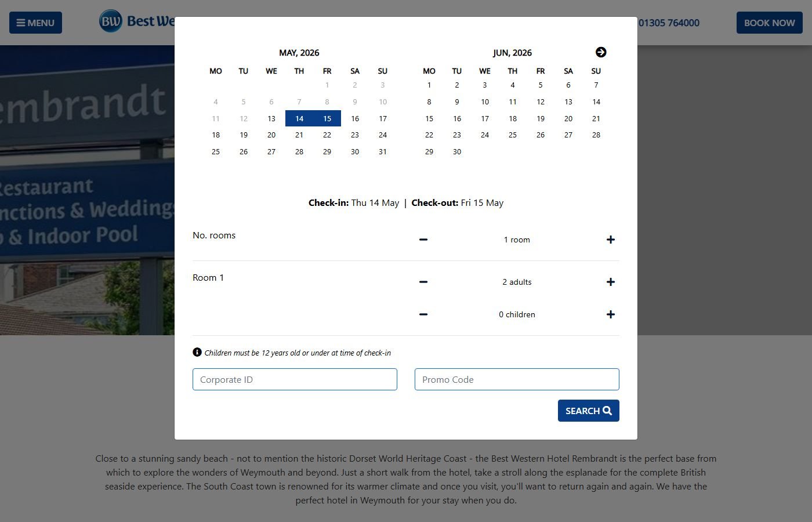Image resolution: width=812 pixels, height=522 pixels.
Task: Choose June 18 in the calendar
Action: pos(513,118)
